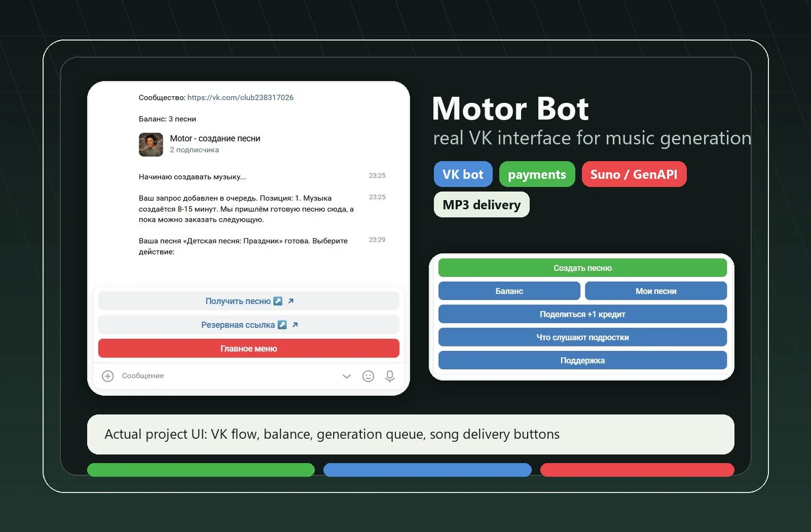
Task: Click the green payments tag
Action: pyautogui.click(x=537, y=174)
